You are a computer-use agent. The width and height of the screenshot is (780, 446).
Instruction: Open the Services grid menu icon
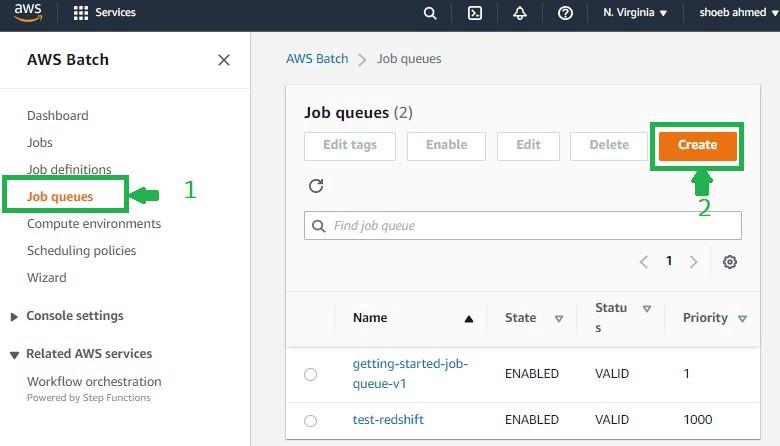click(81, 12)
